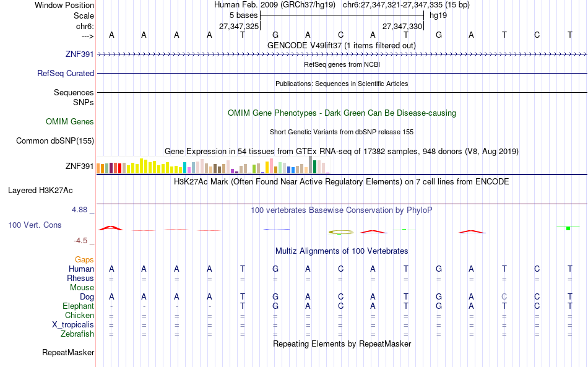
Task: Select the Elephant alignment row label
Action: coord(78,306)
